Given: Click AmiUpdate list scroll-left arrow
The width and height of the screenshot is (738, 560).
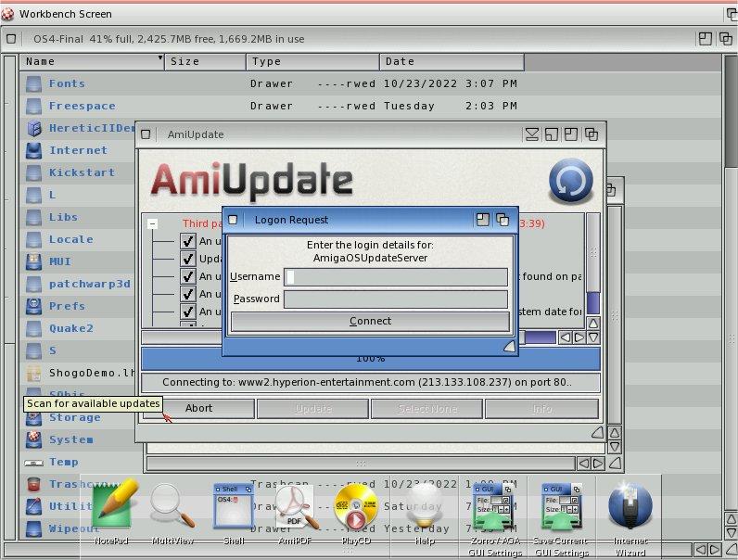Looking at the screenshot, I should point(566,337).
